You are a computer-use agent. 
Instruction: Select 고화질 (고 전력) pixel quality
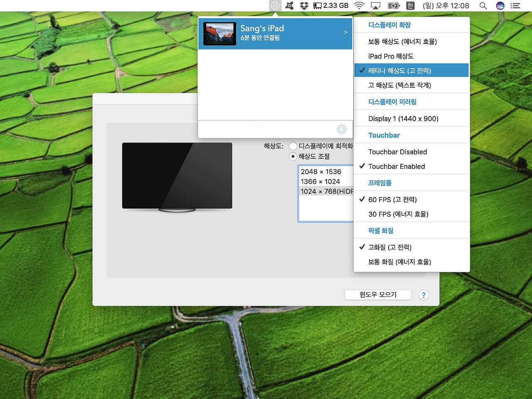[x=411, y=247]
